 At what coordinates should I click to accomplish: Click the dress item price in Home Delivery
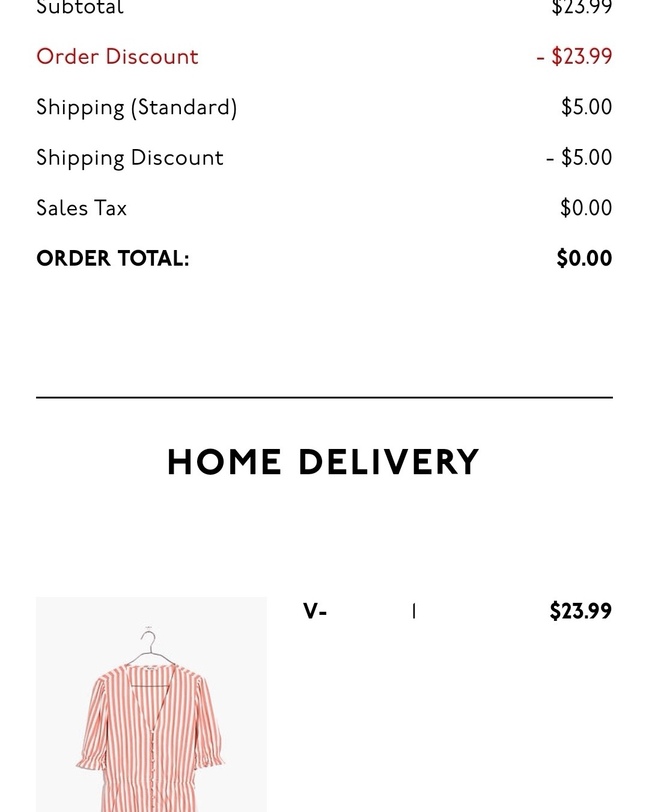point(580,611)
